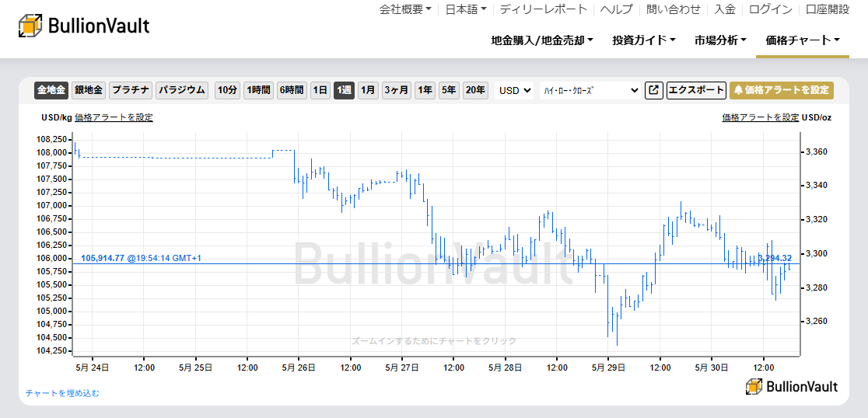Expand 価格チャート menu

point(803,40)
